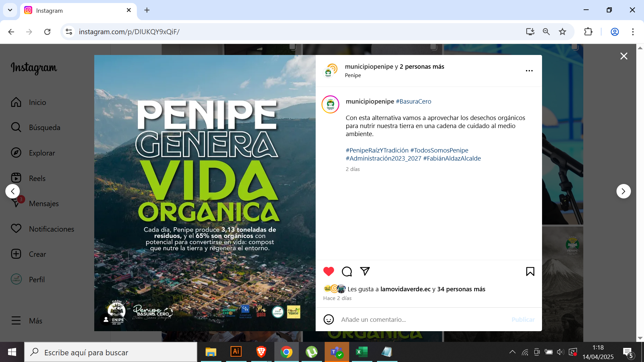
Task: Click the red heart like icon
Action: point(329,271)
